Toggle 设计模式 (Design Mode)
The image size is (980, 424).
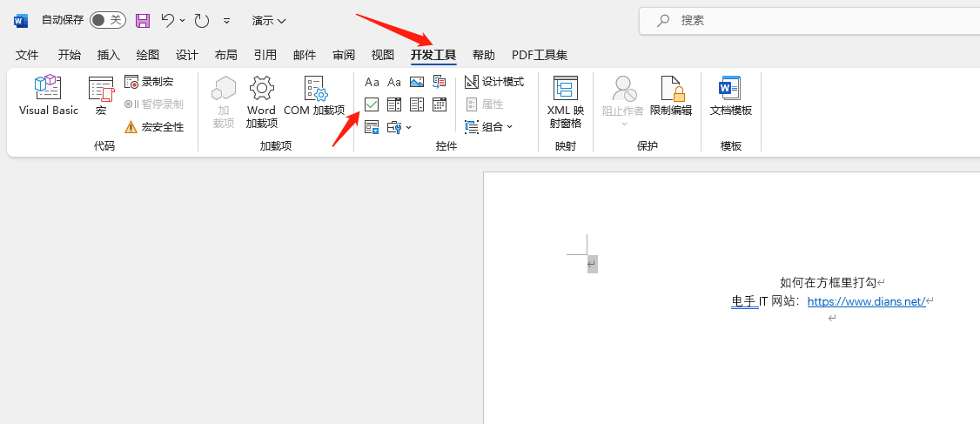[x=494, y=82]
